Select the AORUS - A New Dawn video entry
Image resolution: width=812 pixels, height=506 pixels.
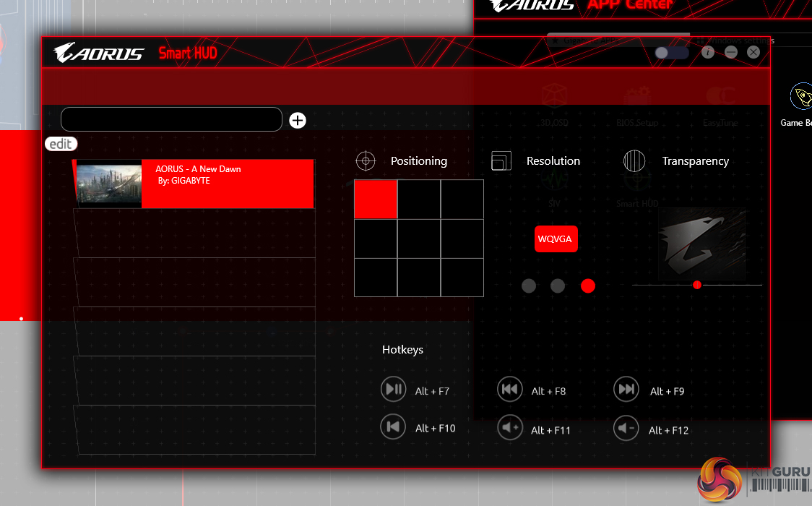pos(193,184)
